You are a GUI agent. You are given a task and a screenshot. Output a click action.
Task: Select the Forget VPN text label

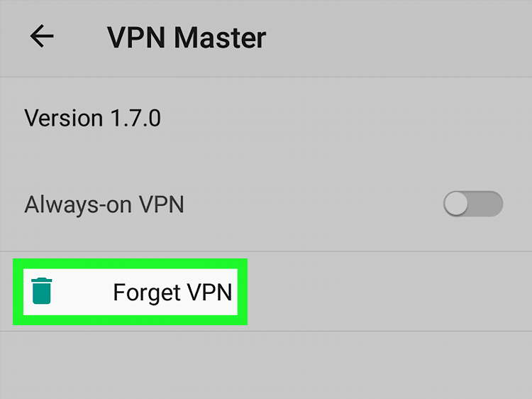click(x=172, y=293)
